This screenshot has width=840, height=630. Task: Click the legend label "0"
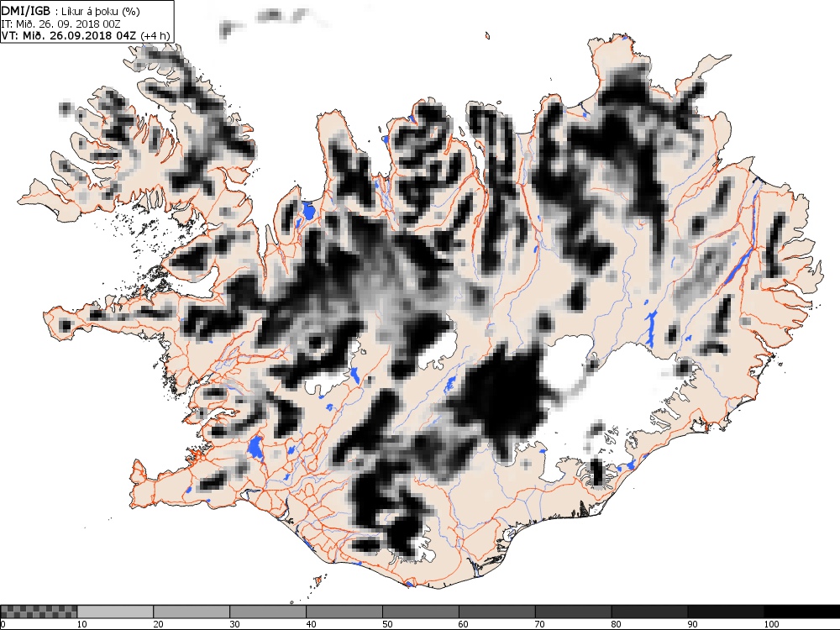click(3, 624)
